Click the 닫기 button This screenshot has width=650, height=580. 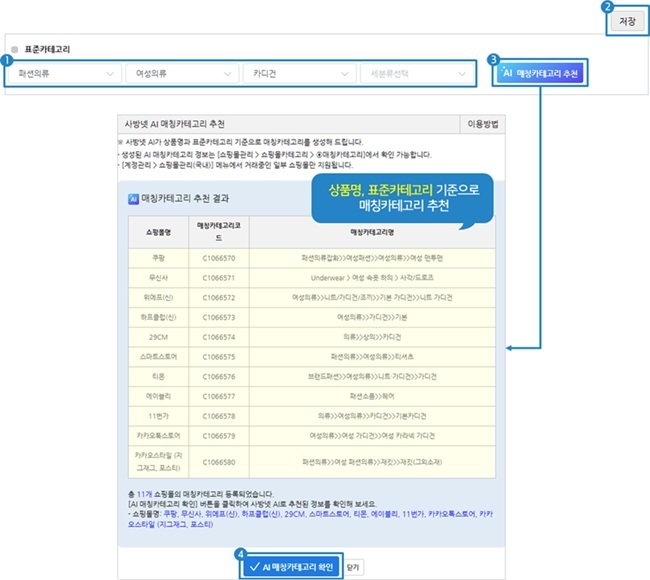click(353, 565)
